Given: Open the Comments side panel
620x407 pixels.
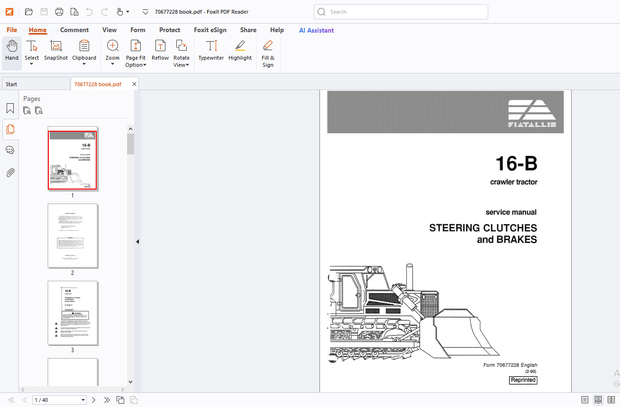Looking at the screenshot, I should [x=10, y=150].
